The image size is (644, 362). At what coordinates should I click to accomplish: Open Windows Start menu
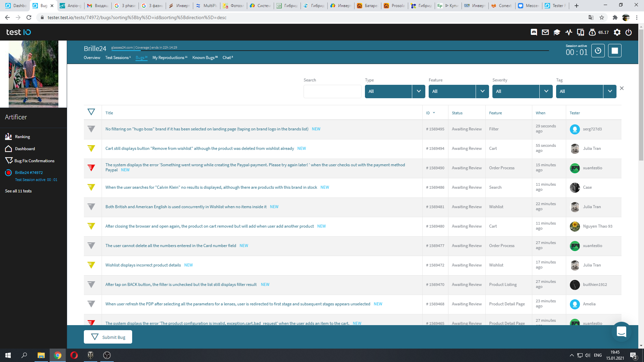point(8,355)
